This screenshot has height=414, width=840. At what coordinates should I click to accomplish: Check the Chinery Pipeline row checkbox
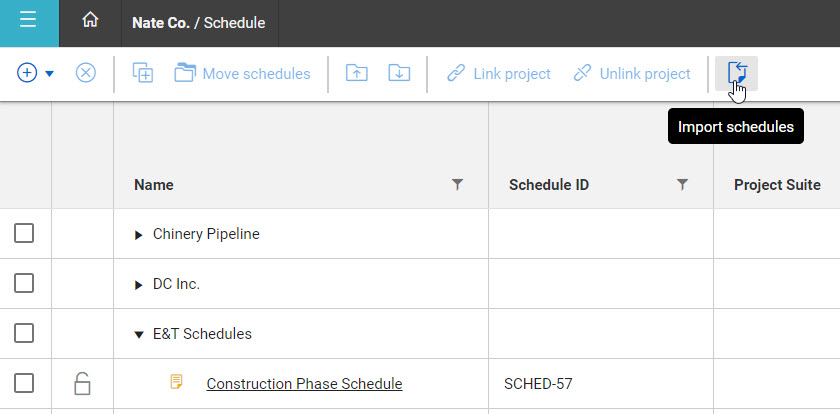(x=24, y=234)
